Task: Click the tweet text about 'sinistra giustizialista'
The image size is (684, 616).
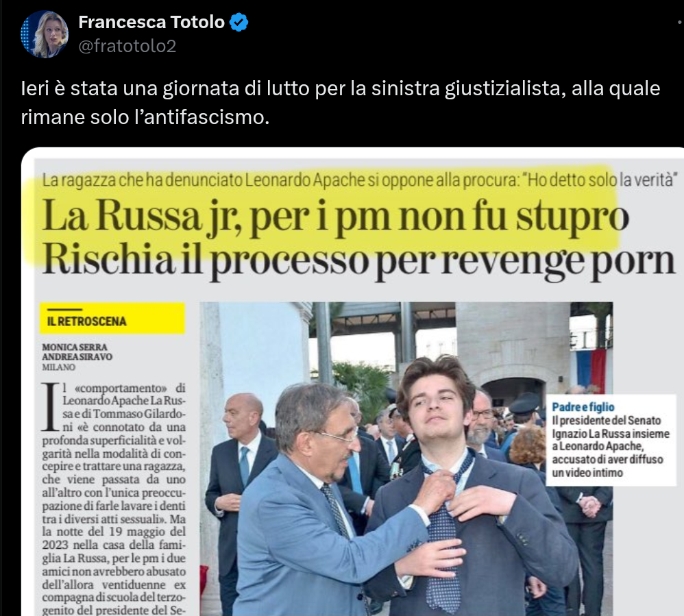Action: point(340,88)
